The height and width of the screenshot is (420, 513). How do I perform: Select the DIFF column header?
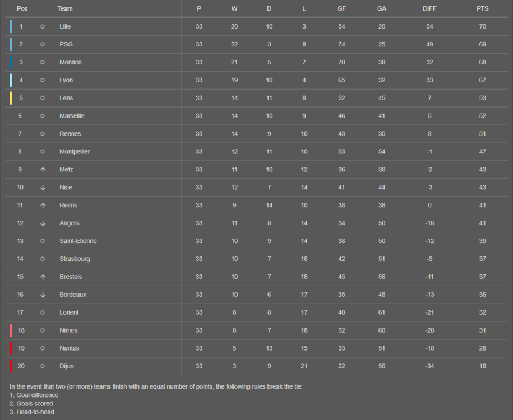pyautogui.click(x=429, y=9)
